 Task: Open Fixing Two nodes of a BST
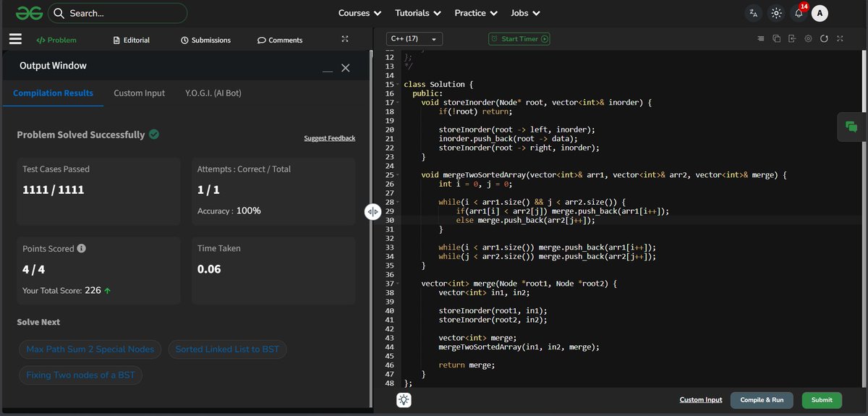[80, 375]
